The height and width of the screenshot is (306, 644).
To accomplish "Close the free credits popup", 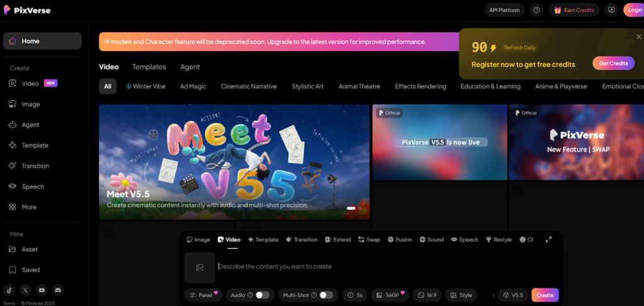I will point(639,37).
